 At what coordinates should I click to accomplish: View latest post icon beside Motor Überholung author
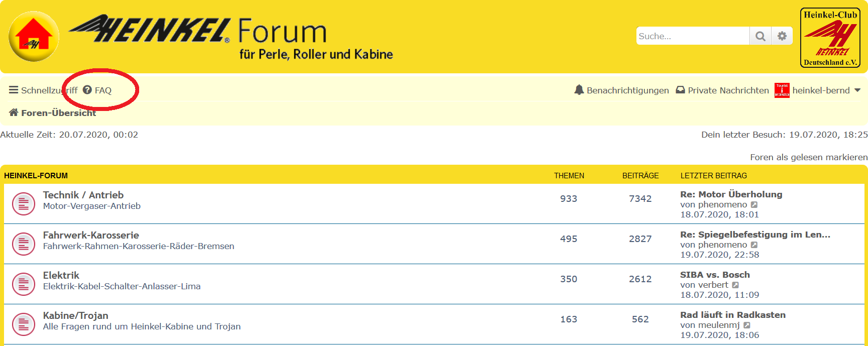754,205
